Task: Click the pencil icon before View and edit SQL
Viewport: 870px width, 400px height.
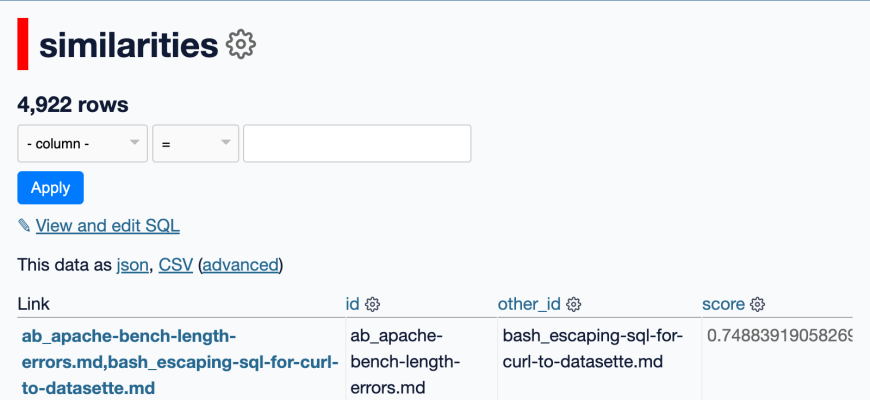Action: pyautogui.click(x=24, y=226)
